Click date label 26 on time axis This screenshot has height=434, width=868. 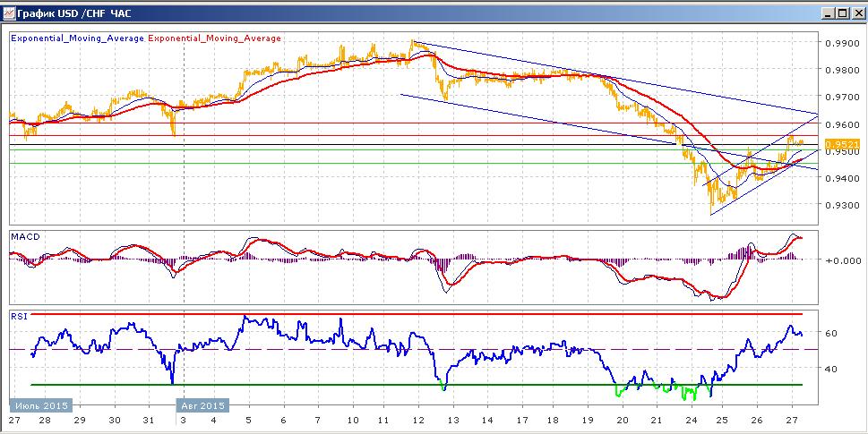coord(758,421)
